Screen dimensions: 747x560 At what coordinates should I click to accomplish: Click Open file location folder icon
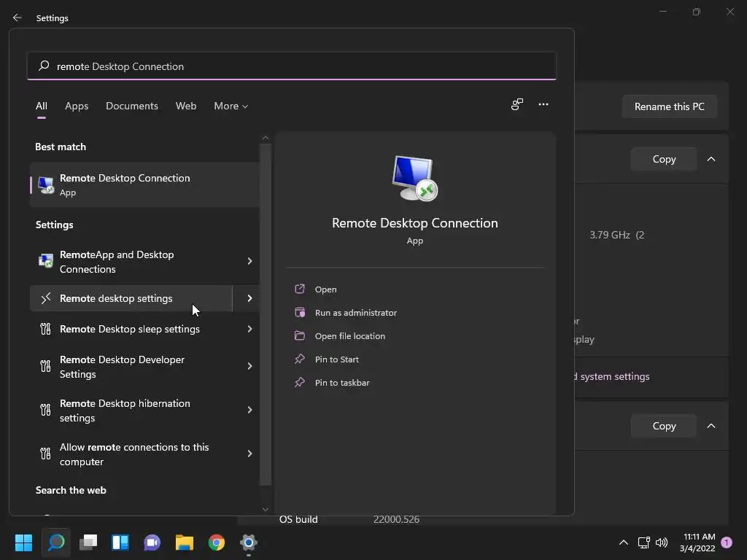pos(300,335)
